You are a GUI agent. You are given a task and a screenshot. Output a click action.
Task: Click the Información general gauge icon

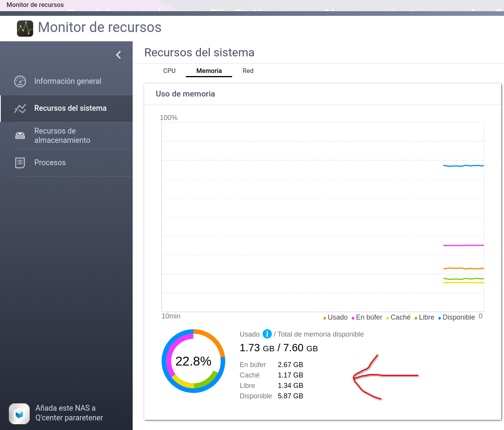pos(20,81)
